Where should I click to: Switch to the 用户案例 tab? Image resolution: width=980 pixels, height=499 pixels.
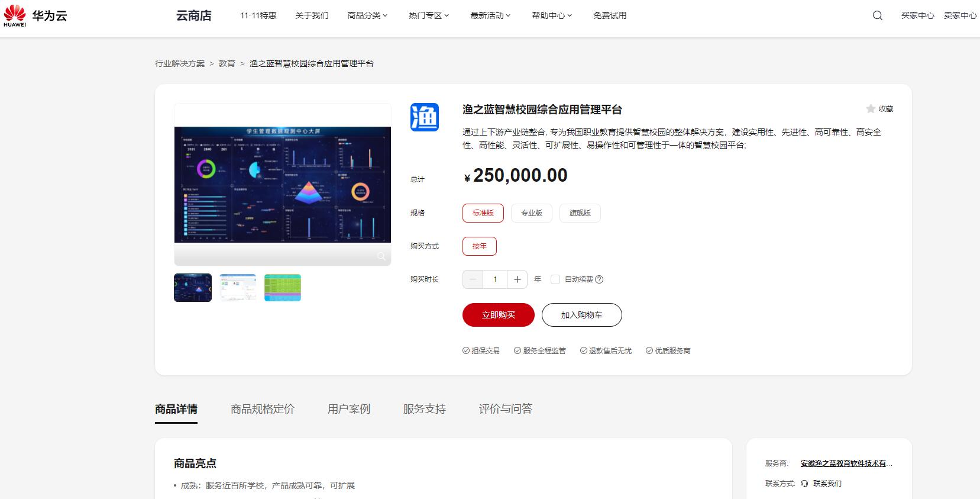348,409
